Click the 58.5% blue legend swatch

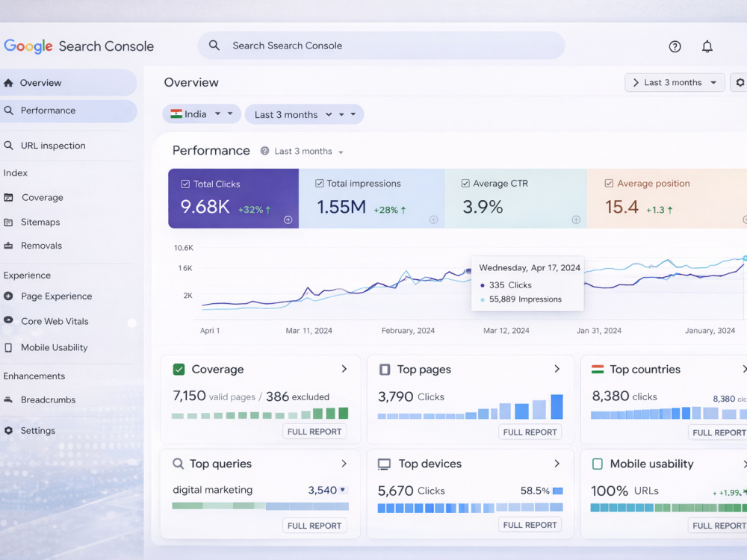pos(558,491)
